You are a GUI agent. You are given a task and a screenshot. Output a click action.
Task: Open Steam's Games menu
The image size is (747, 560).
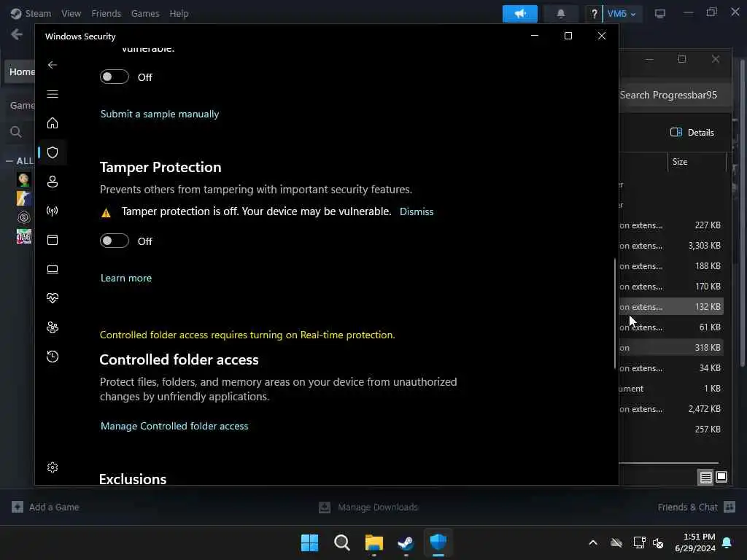coord(145,13)
